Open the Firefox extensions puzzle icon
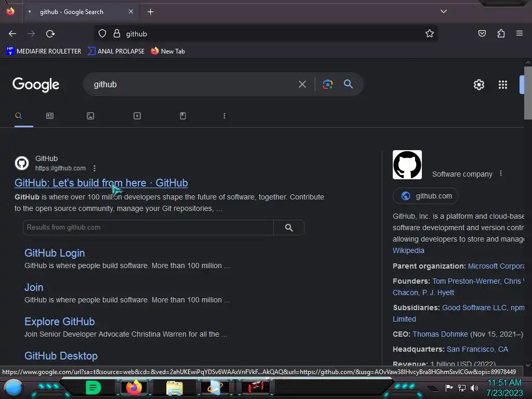The image size is (532, 399). tap(501, 33)
